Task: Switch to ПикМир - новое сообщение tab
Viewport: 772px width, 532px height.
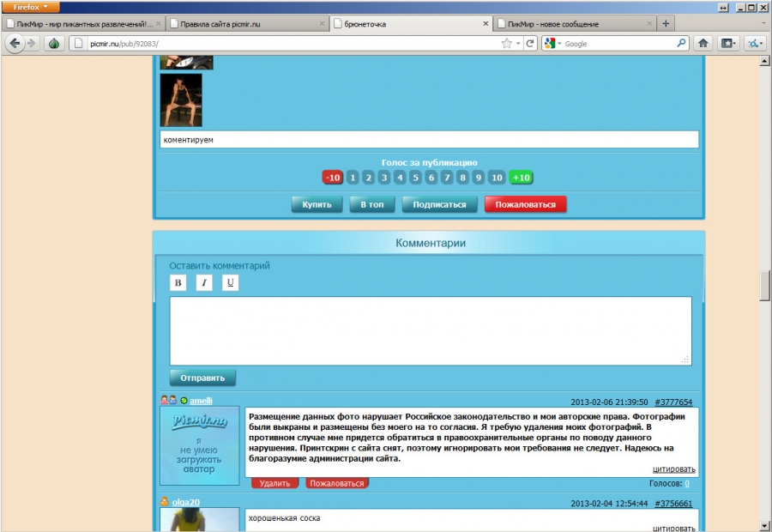Action: 575,24
